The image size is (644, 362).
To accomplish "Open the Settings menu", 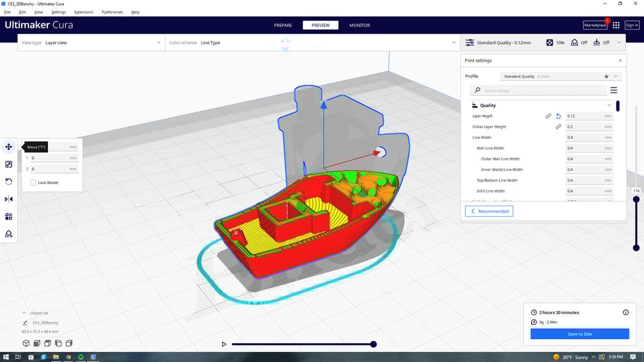I will pyautogui.click(x=58, y=12).
